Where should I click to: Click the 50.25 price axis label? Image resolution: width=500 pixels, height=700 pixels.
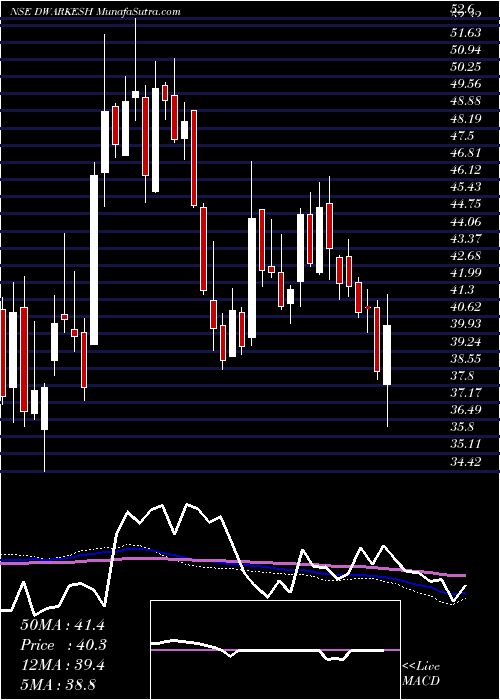(x=466, y=67)
